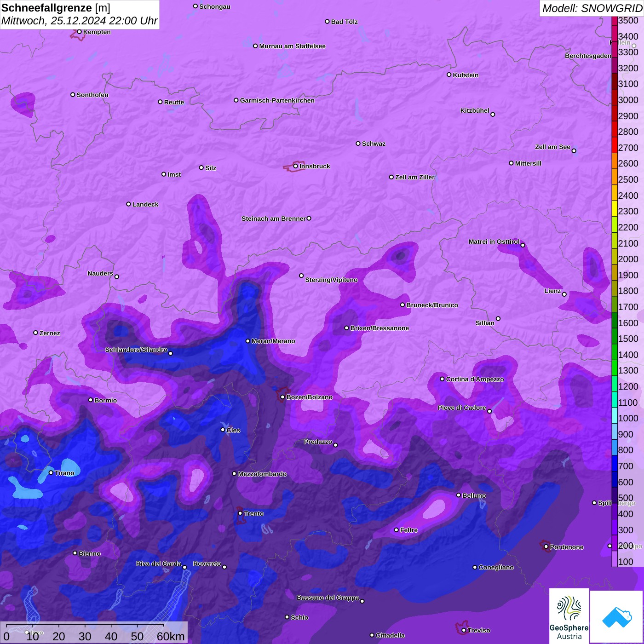This screenshot has height=644, width=644.
Task: Click the 100 light purple legend swatch
Action: tap(615, 559)
